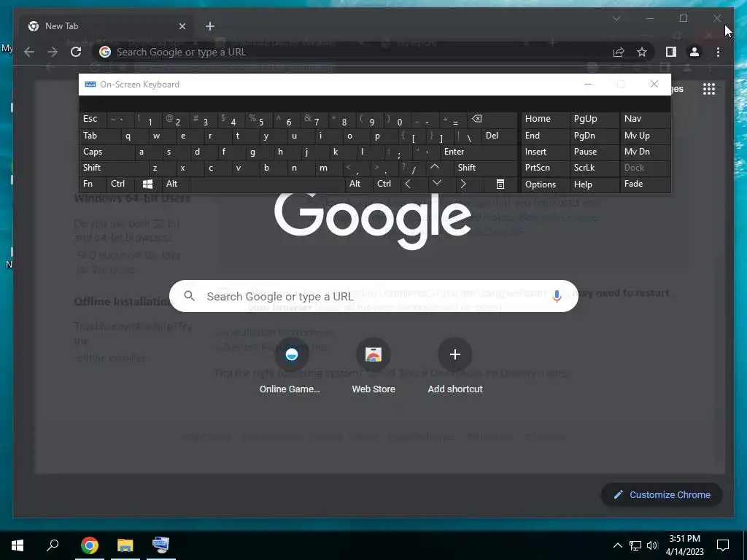The image size is (747, 560).
Task: Open the volume control in system tray
Action: (652, 545)
